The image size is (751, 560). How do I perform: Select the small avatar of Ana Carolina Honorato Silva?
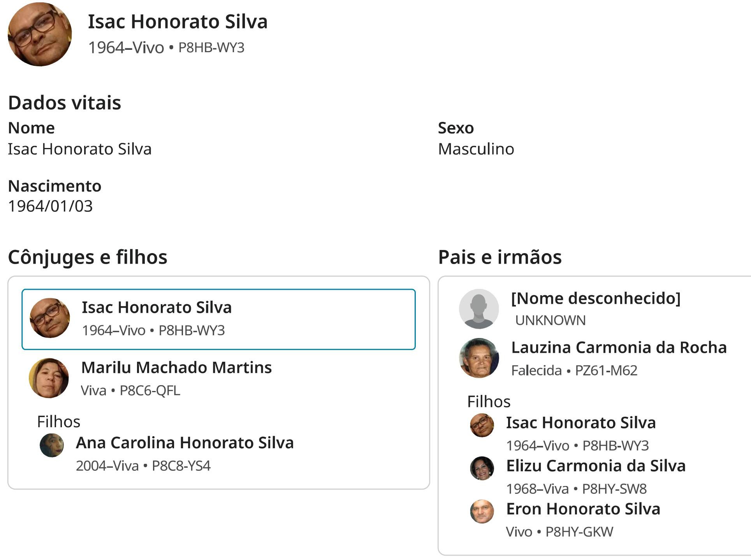click(52, 446)
